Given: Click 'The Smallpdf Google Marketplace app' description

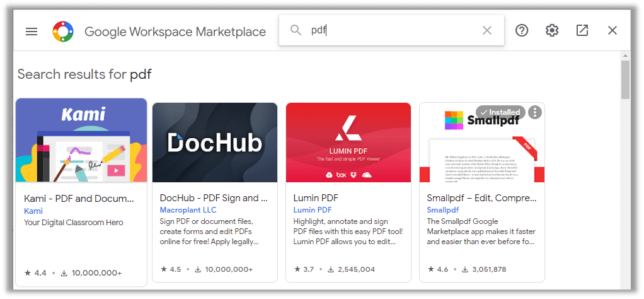Looking at the screenshot, I should pos(481,232).
